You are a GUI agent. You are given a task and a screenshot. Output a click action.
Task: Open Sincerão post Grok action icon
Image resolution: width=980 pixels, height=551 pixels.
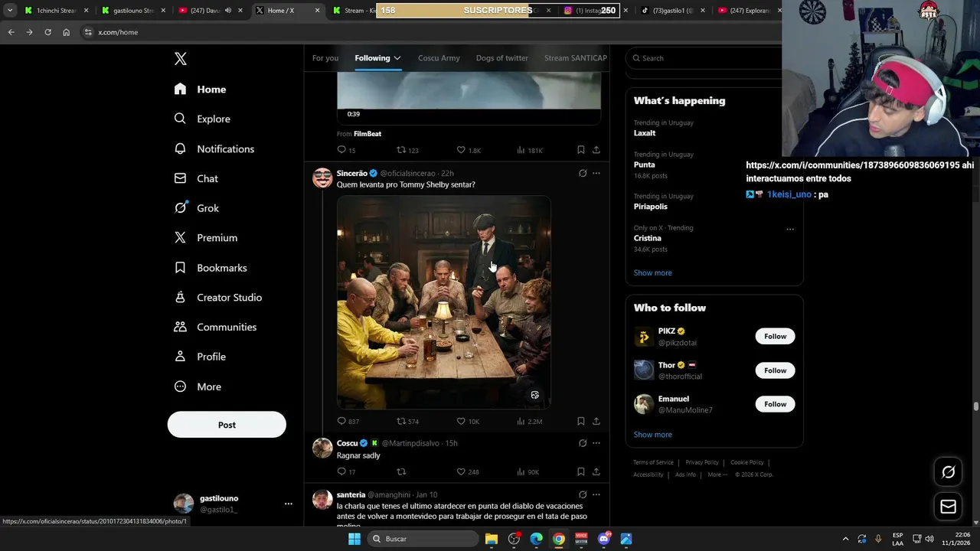coord(583,173)
